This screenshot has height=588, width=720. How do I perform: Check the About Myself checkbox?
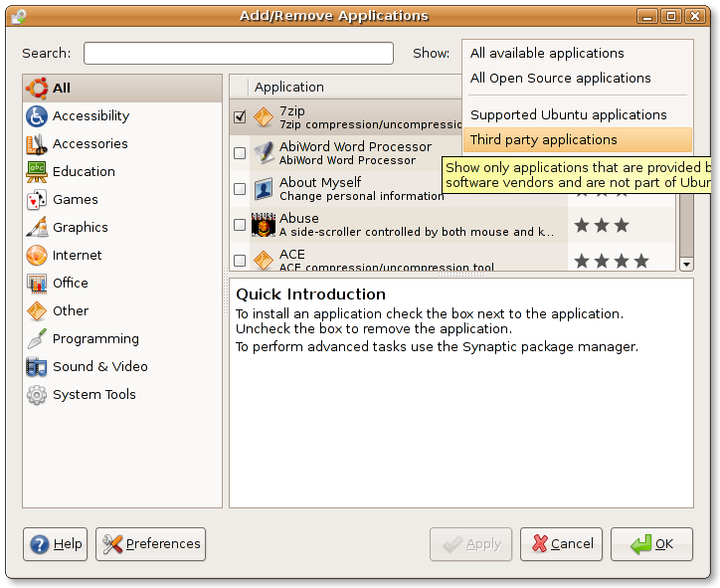240,189
